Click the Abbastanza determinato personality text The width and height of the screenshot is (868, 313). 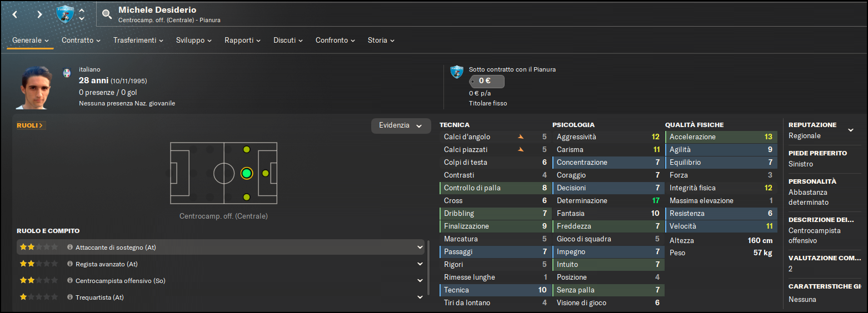[809, 197]
